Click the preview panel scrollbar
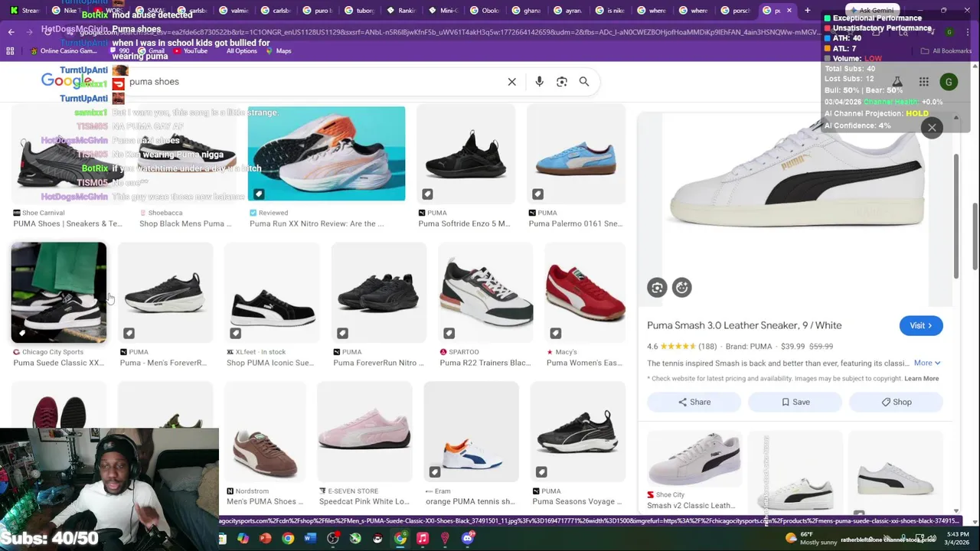Viewport: 980px width, 551px height. [x=956, y=215]
